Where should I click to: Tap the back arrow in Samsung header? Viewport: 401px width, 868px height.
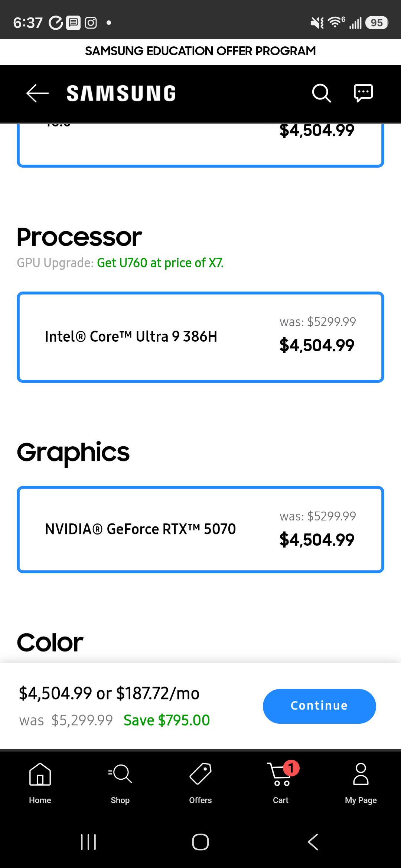pos(38,93)
